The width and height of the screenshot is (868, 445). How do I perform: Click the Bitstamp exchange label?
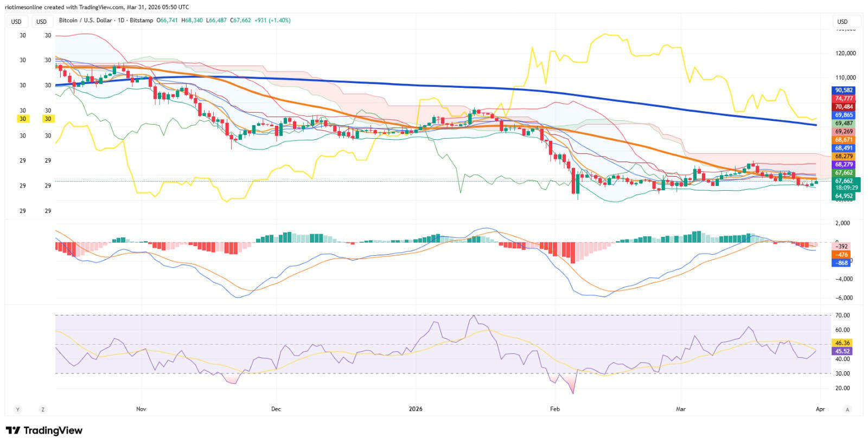coord(142,20)
